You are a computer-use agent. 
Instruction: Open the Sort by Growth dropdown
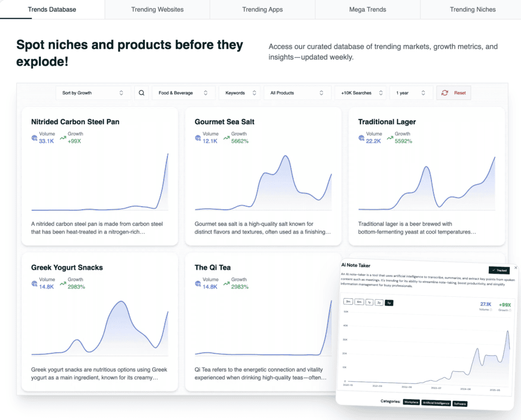tap(92, 93)
